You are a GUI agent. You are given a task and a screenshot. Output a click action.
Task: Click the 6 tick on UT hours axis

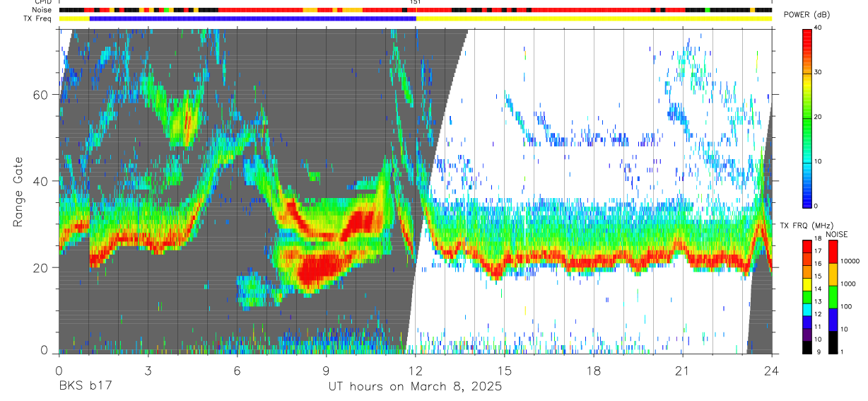point(237,371)
